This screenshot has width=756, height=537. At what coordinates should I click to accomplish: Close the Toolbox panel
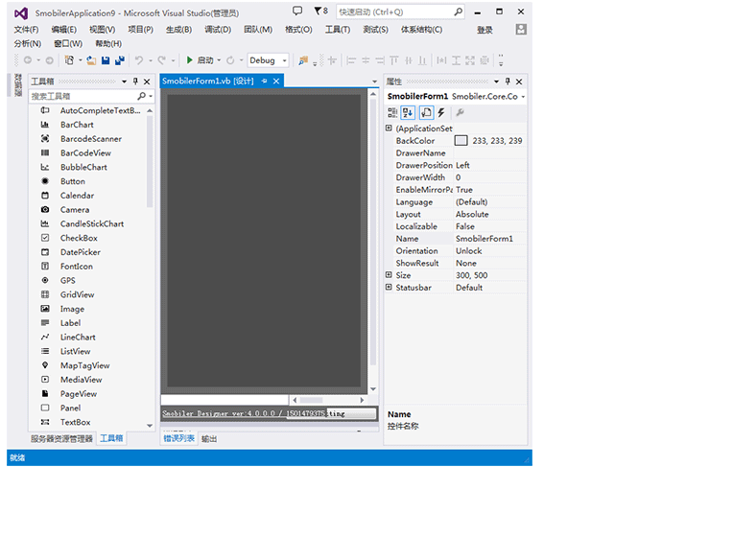point(147,82)
